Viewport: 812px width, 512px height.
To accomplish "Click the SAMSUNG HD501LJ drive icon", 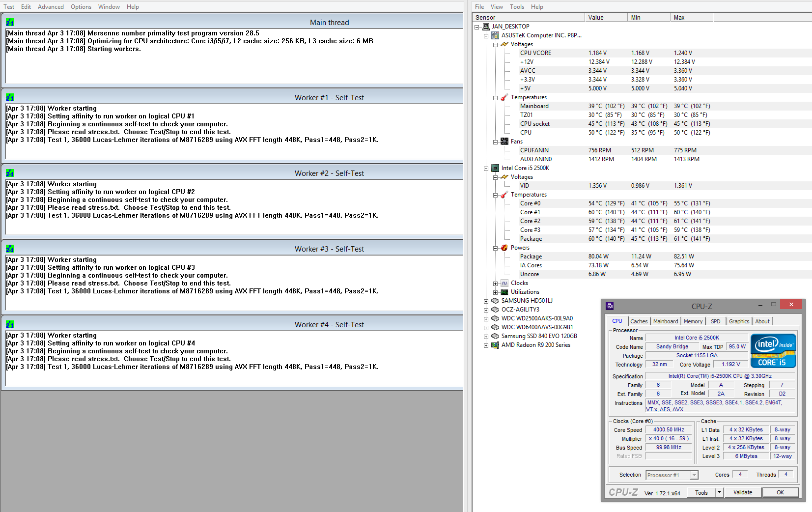I will pyautogui.click(x=495, y=301).
